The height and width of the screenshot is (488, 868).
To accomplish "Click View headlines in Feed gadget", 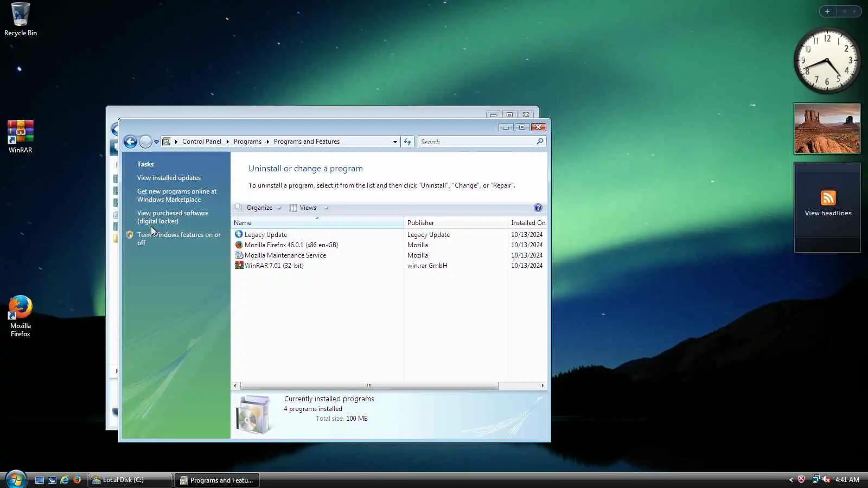I will [828, 213].
